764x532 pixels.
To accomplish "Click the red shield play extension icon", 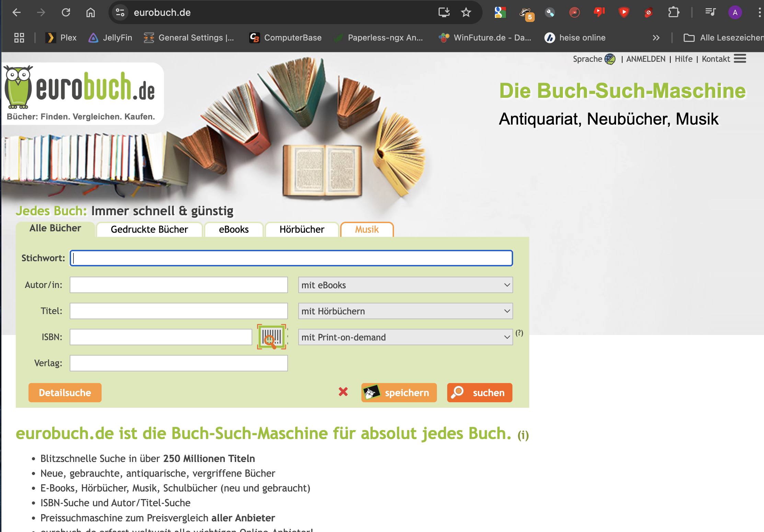I will [x=624, y=13].
